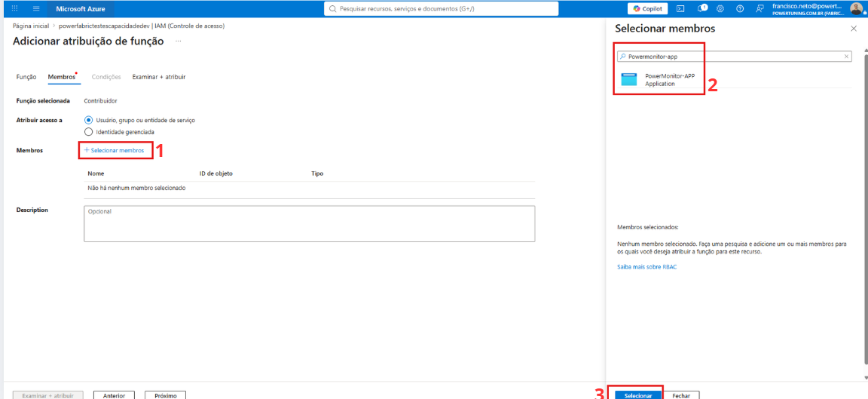This screenshot has width=868, height=399.
Task: Click the Contribuidor selected role text
Action: pyautogui.click(x=100, y=101)
